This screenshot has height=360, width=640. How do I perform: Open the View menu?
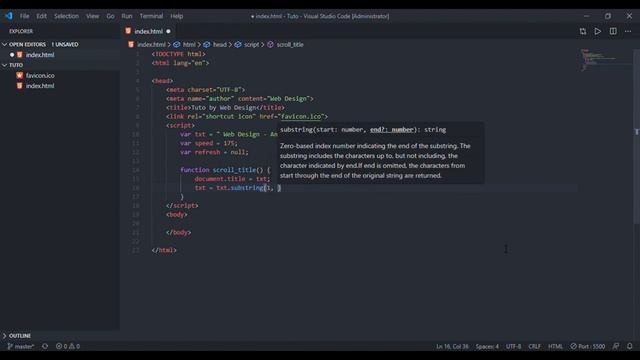pyautogui.click(x=92, y=16)
